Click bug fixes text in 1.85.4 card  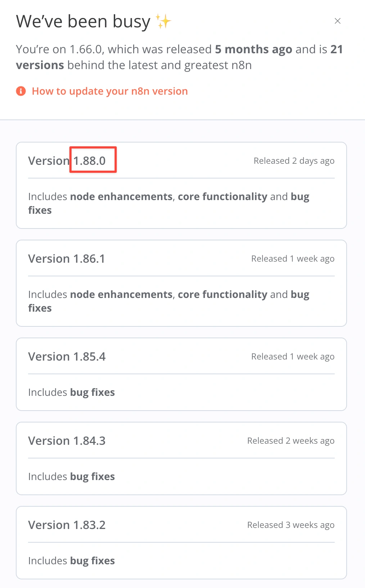(93, 392)
